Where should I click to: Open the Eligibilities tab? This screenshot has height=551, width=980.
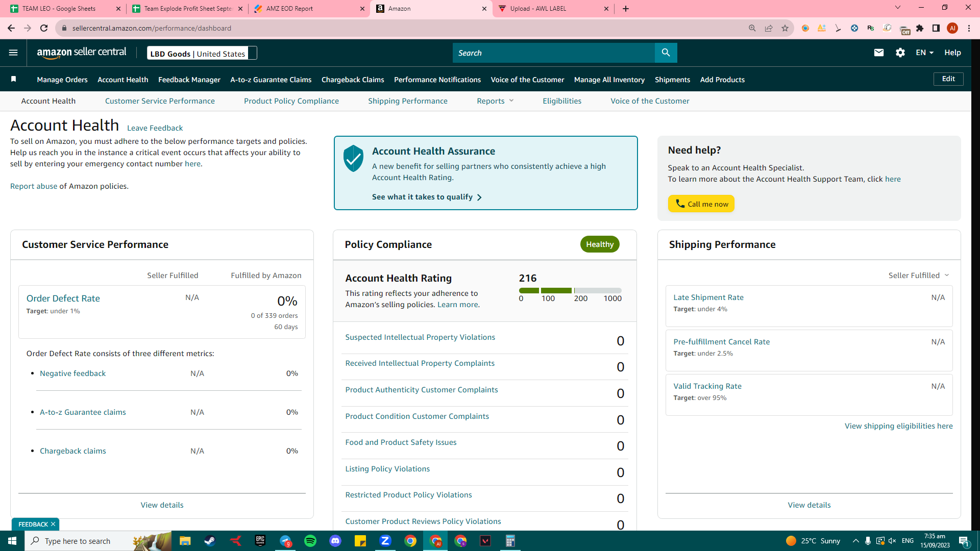(x=562, y=101)
